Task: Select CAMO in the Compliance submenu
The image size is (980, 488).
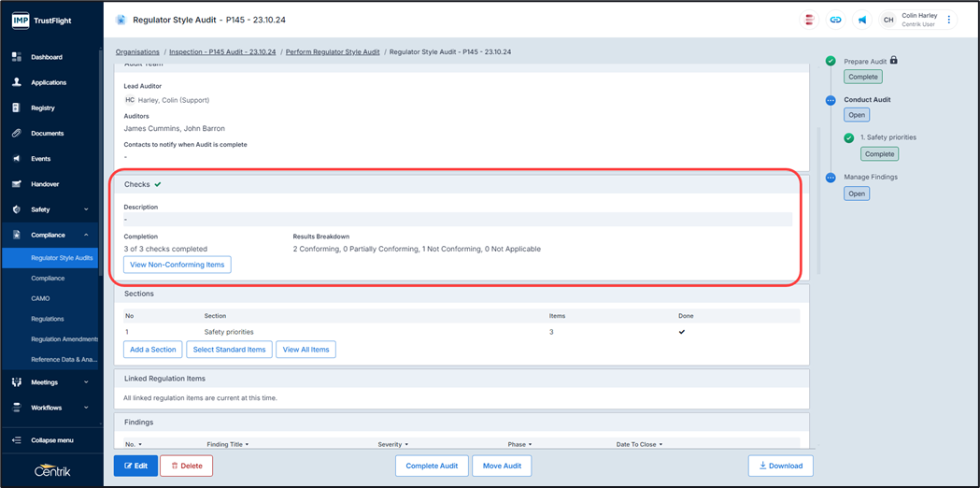Action: click(x=40, y=298)
